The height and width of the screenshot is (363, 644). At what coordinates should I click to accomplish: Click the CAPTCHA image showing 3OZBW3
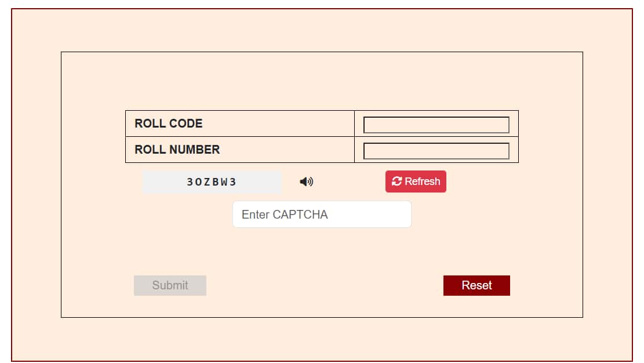click(x=212, y=181)
